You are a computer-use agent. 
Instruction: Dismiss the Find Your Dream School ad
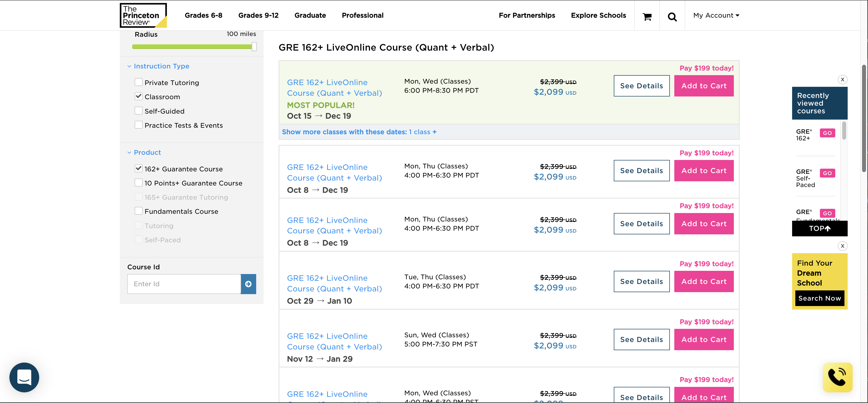(842, 246)
